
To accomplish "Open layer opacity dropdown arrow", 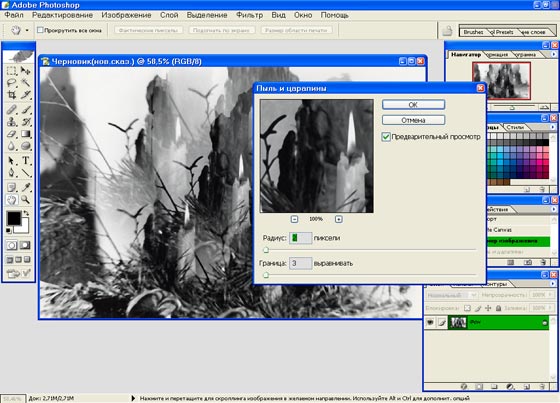I will click(549, 295).
